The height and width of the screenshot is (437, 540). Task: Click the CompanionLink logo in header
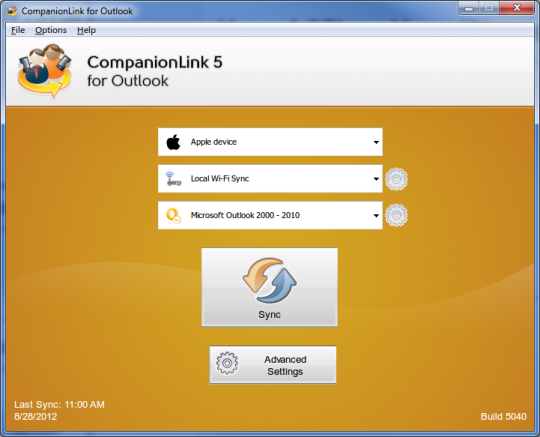45,71
